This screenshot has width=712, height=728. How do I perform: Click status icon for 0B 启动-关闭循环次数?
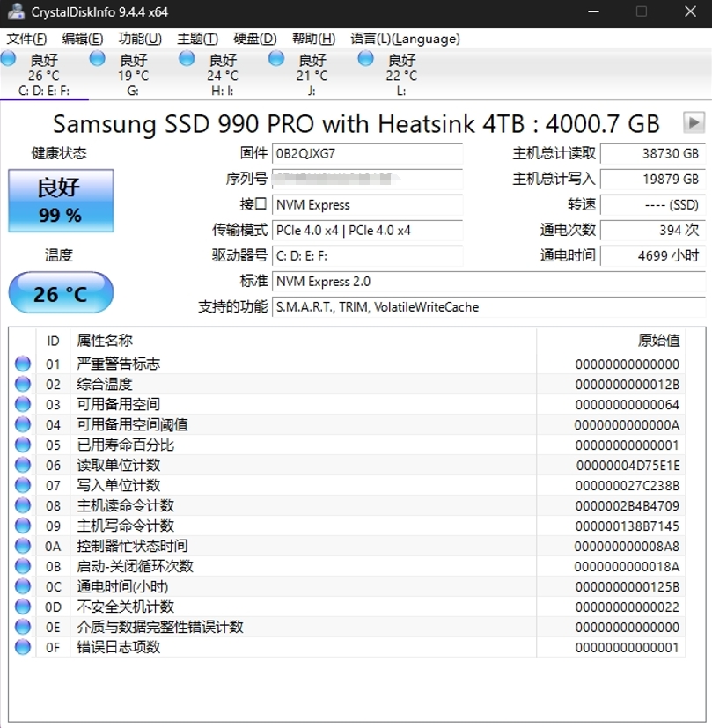click(x=23, y=566)
